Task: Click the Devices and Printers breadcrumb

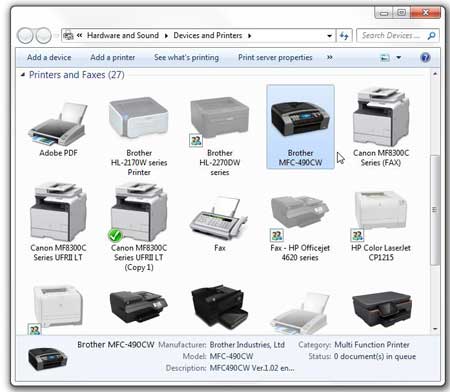Action: click(x=207, y=35)
